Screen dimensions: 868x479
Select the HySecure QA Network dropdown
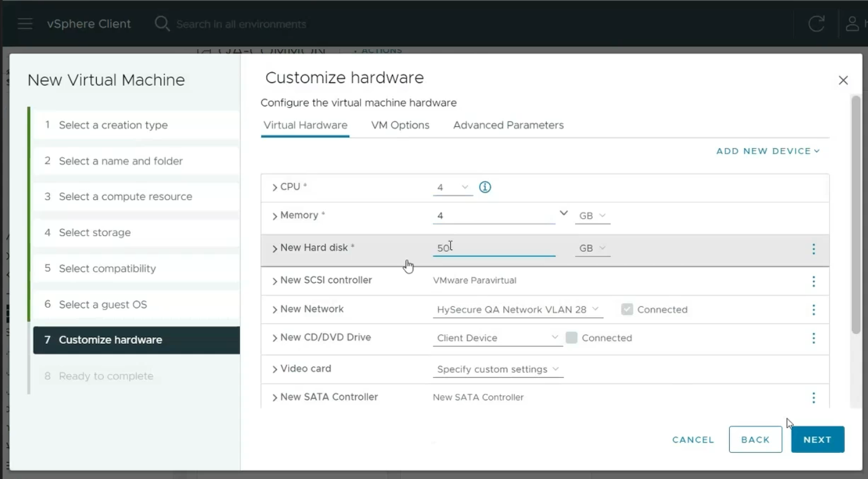[517, 309]
